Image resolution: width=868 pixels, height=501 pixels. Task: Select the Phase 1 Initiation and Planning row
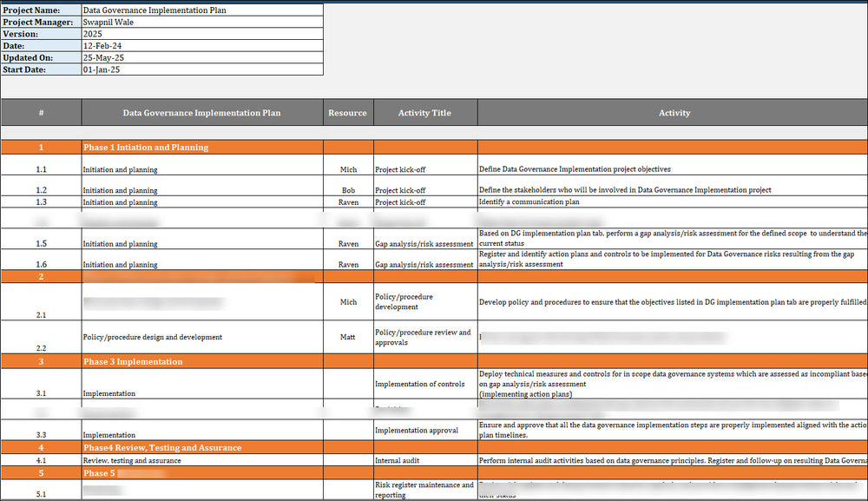[201, 147]
